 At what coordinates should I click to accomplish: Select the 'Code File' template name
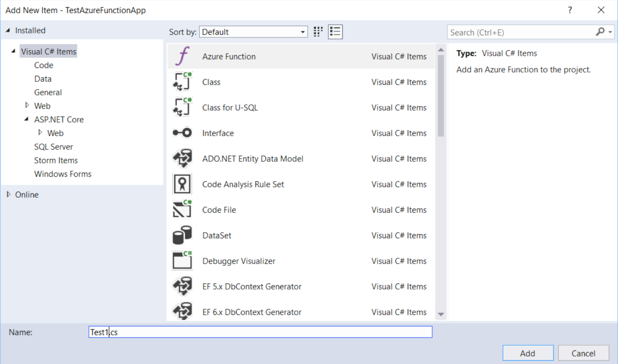[219, 210]
